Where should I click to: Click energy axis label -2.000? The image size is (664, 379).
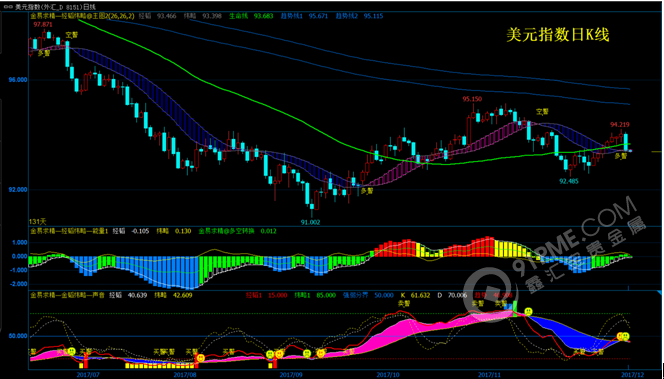(x=18, y=284)
